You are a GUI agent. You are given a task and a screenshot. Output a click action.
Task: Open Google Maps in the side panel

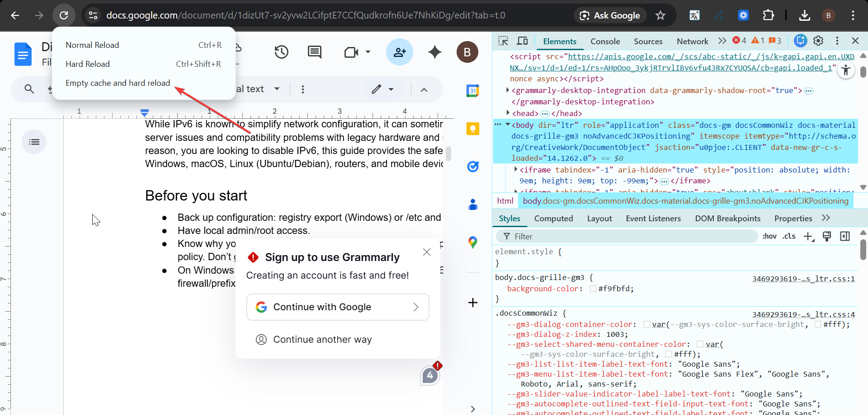[x=473, y=242]
